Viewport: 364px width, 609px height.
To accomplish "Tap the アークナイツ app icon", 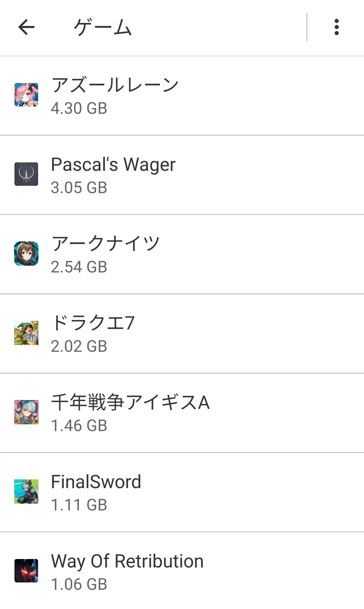I will (x=26, y=254).
